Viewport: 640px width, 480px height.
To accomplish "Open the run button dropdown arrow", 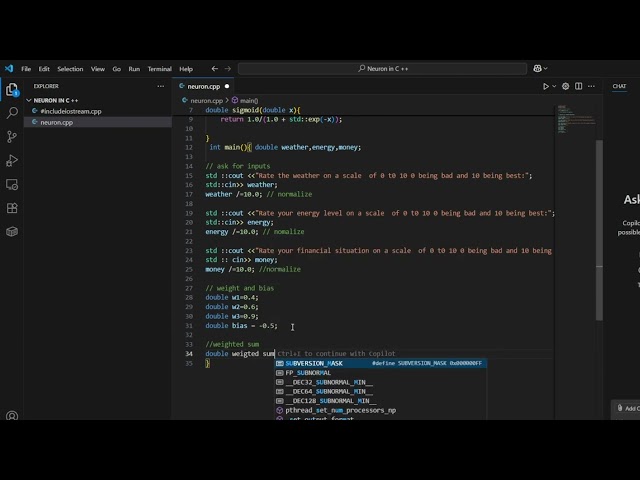I will [x=554, y=87].
